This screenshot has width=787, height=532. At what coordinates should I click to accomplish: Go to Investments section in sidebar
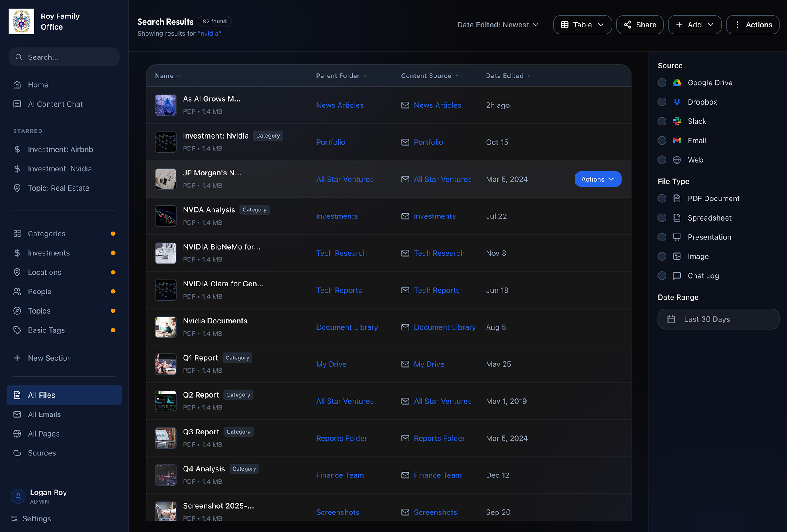[49, 253]
